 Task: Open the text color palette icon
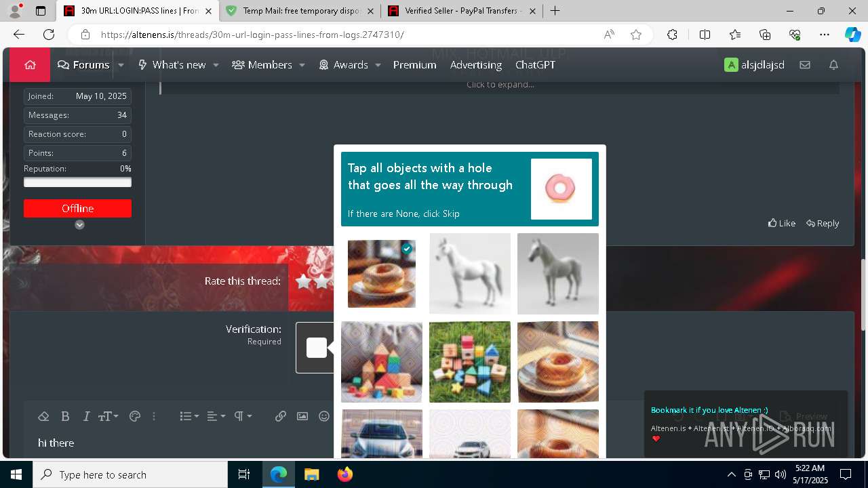click(x=135, y=416)
